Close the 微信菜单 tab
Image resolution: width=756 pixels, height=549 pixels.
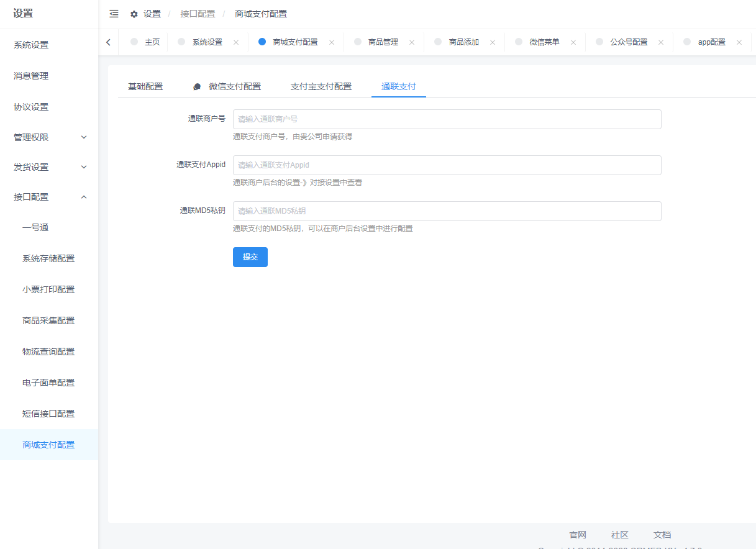pos(573,42)
